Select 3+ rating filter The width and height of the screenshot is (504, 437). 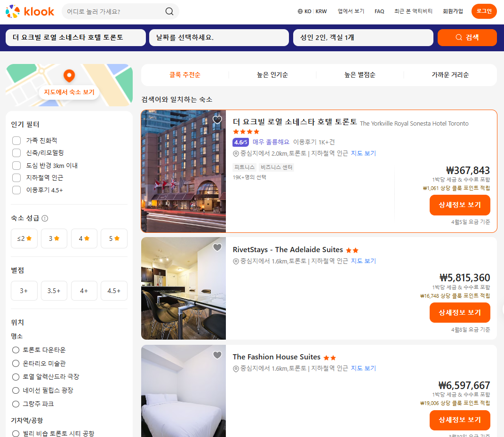pos(24,291)
